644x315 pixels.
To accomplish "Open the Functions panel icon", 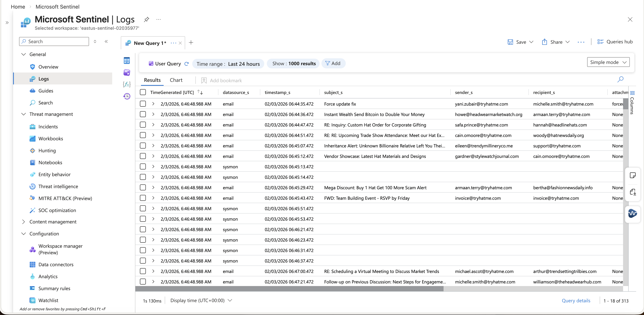I will click(x=127, y=84).
